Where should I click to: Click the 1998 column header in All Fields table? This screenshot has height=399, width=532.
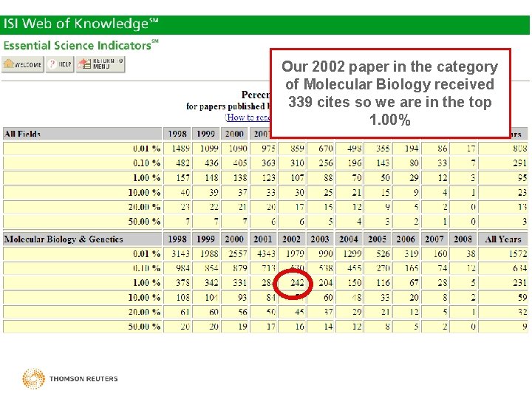(177, 134)
